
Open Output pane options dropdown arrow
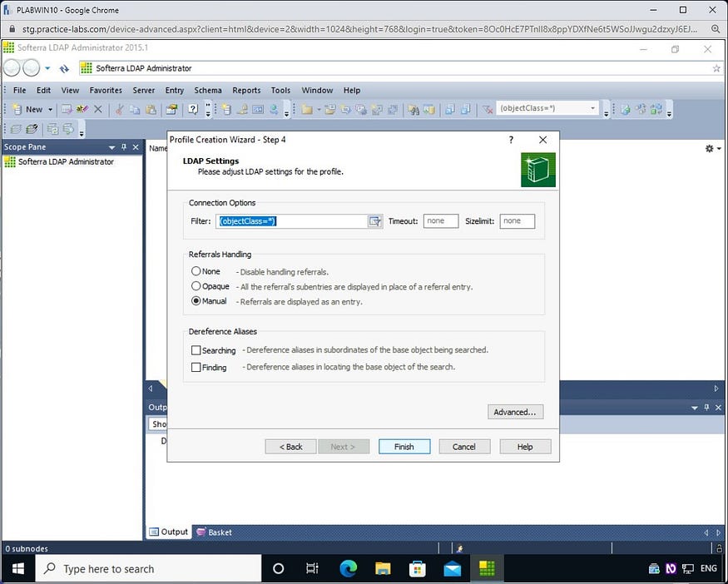[695, 408]
